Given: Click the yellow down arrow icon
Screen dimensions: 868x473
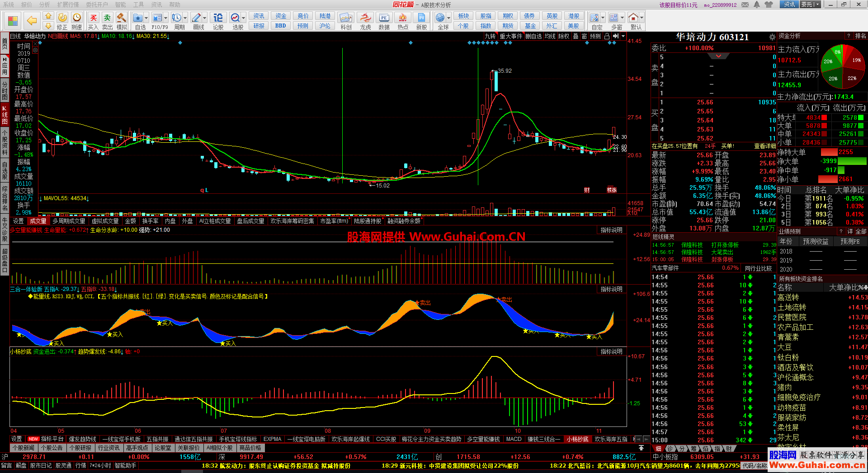Looking at the screenshot, I should 48,26.
